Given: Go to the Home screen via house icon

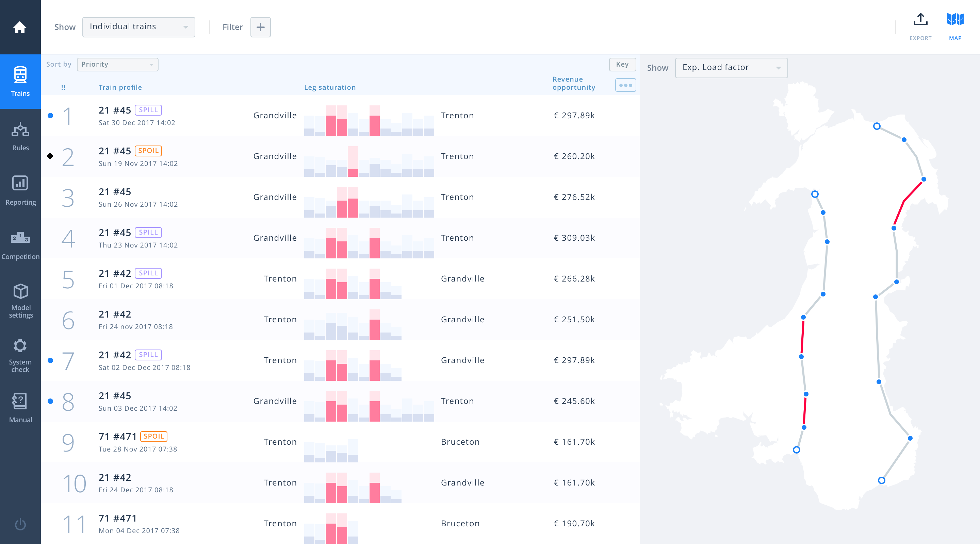Looking at the screenshot, I should (20, 28).
